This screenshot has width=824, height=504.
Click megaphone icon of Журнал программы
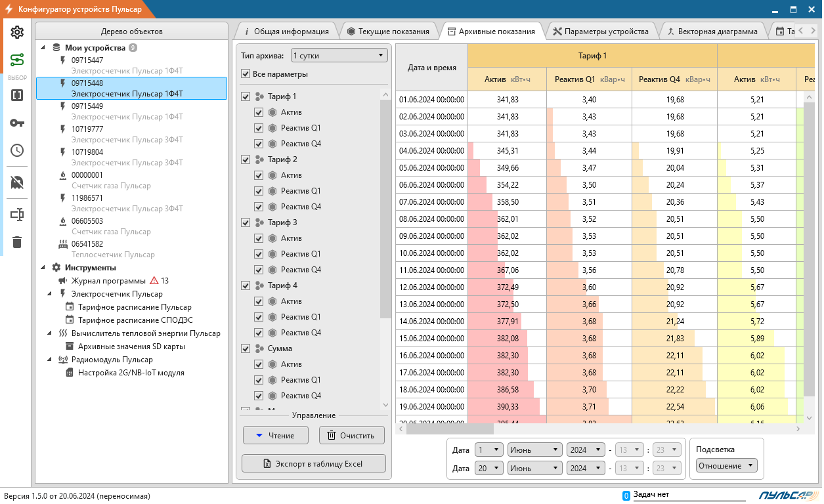pos(63,281)
